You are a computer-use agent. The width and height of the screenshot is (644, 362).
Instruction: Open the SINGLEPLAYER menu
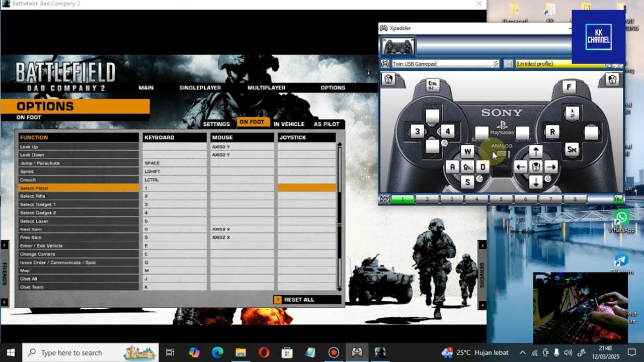pyautogui.click(x=200, y=87)
